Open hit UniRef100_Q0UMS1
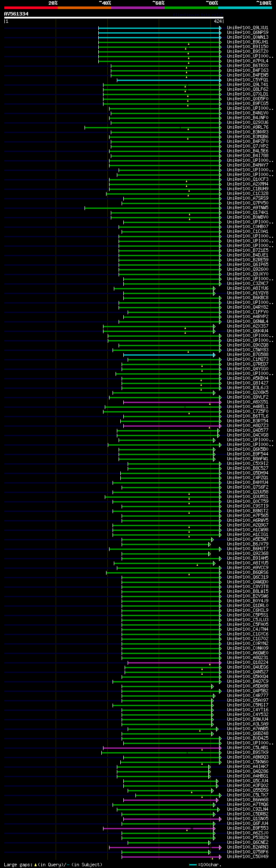 248,496
